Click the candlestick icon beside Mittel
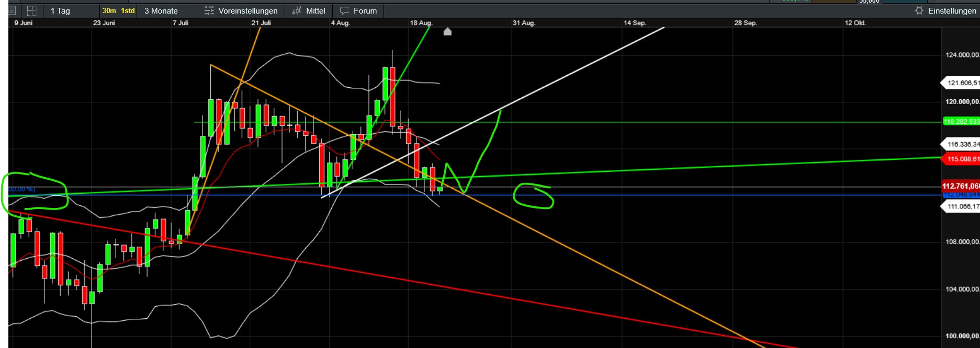Image resolution: width=980 pixels, height=348 pixels. (x=297, y=10)
